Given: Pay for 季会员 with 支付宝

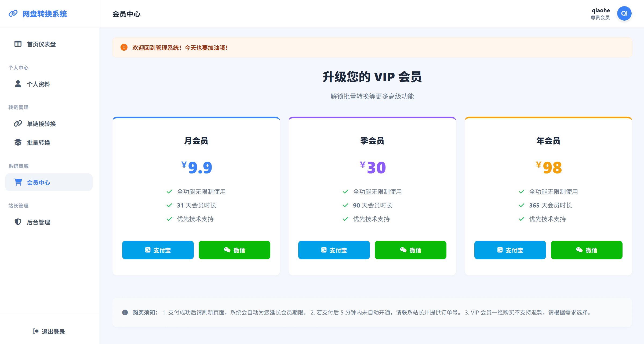Looking at the screenshot, I should coord(334,250).
